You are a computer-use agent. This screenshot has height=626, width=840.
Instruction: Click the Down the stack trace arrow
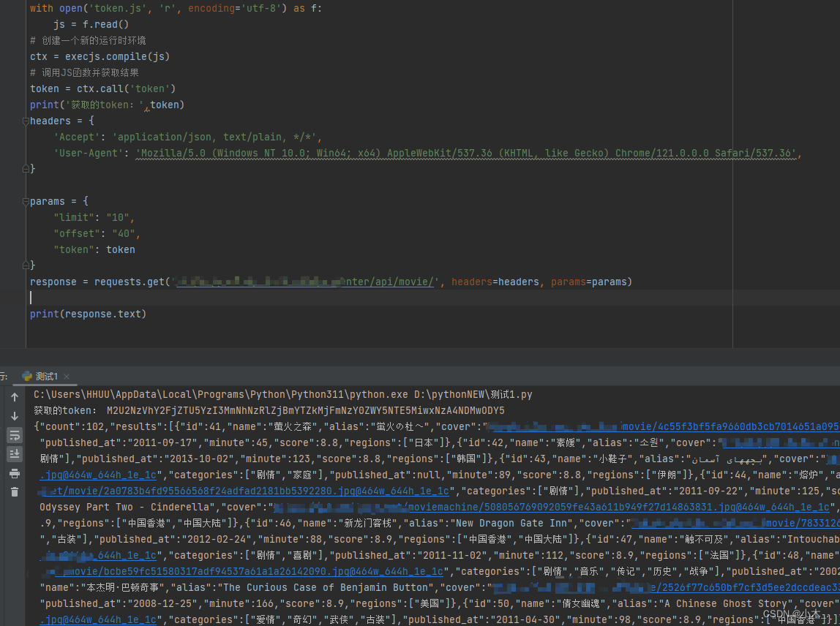point(15,416)
